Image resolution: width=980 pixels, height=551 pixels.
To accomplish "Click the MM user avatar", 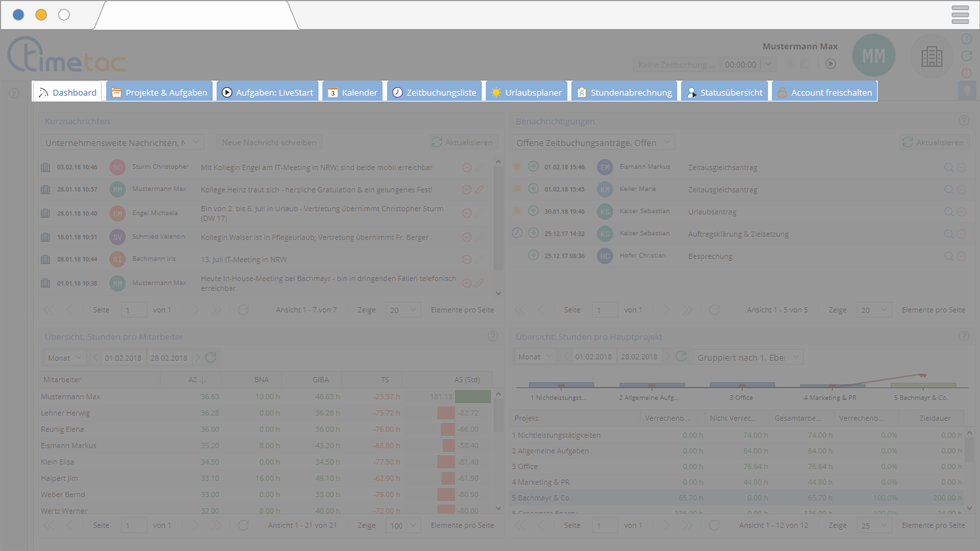I will [x=874, y=57].
